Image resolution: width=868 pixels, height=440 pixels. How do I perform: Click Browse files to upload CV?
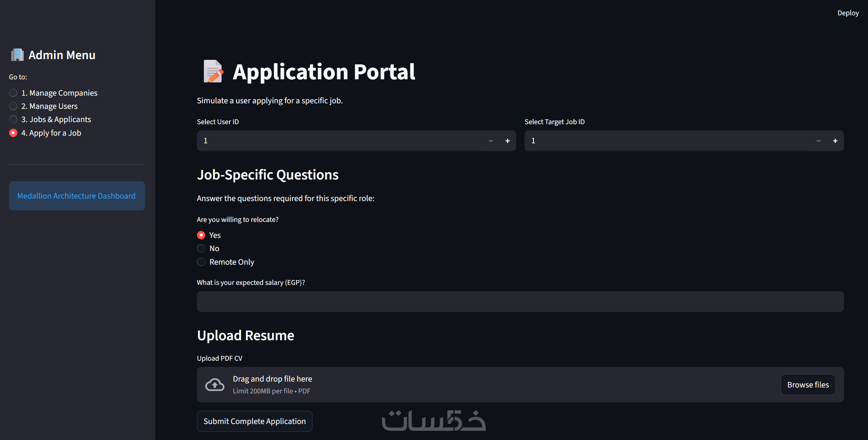pos(808,385)
